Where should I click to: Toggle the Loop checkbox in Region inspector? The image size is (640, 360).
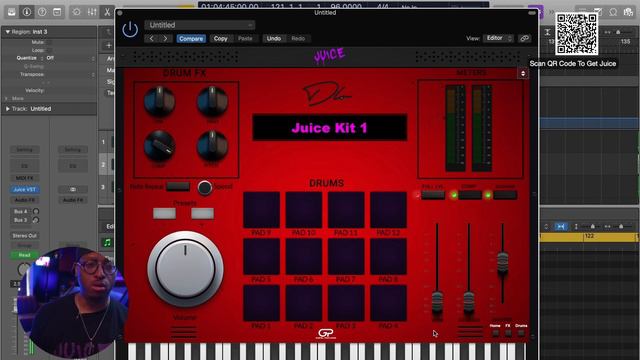point(49,50)
